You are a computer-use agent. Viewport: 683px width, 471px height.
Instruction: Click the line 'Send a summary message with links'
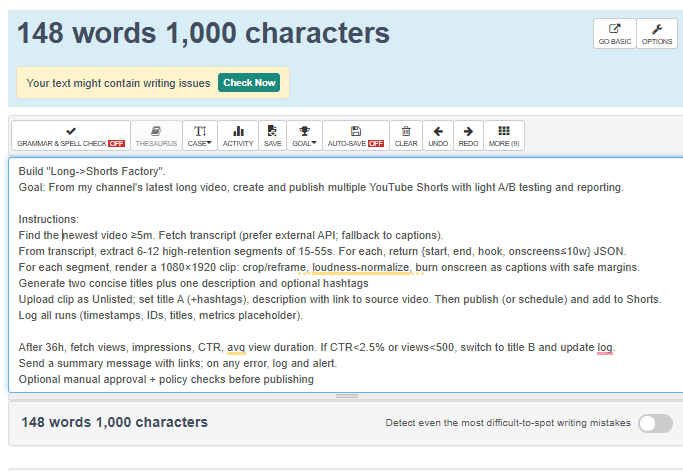[178, 363]
